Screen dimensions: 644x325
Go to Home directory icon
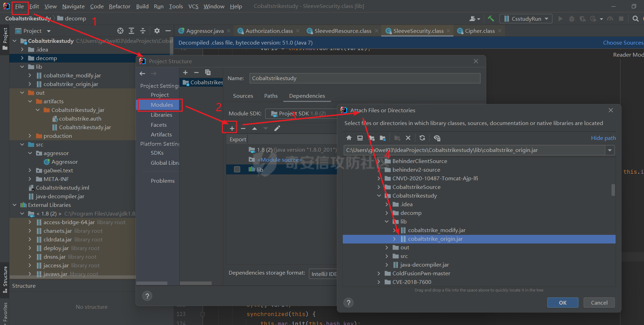pyautogui.click(x=349, y=138)
